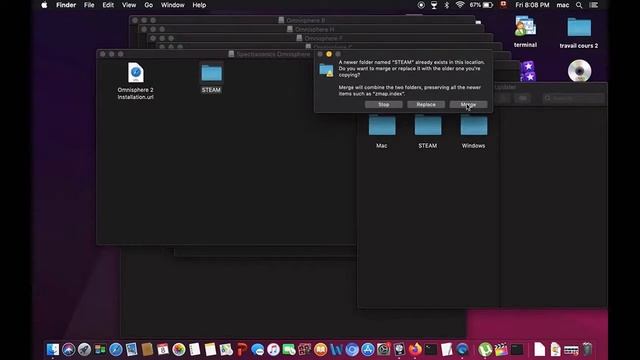
Task: Open Siri from the dock
Action: click(x=69, y=349)
